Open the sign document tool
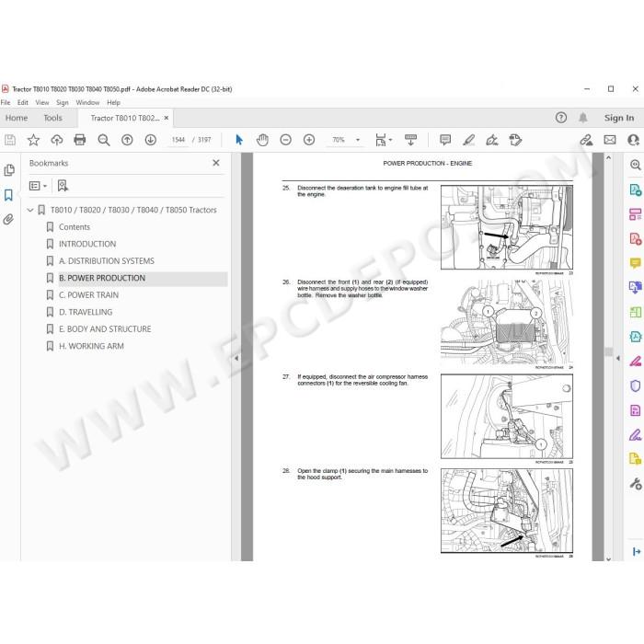The height and width of the screenshot is (644, 644). (x=492, y=140)
